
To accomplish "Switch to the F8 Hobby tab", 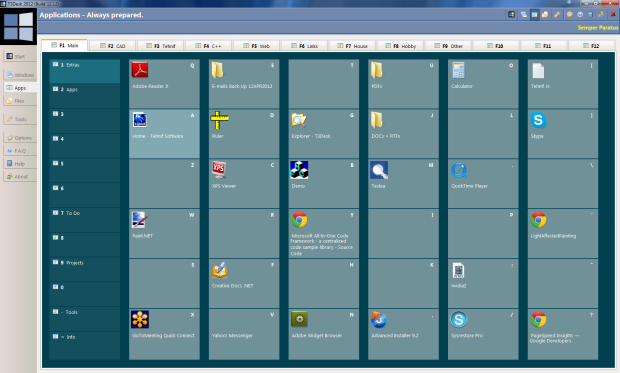I will [400, 46].
